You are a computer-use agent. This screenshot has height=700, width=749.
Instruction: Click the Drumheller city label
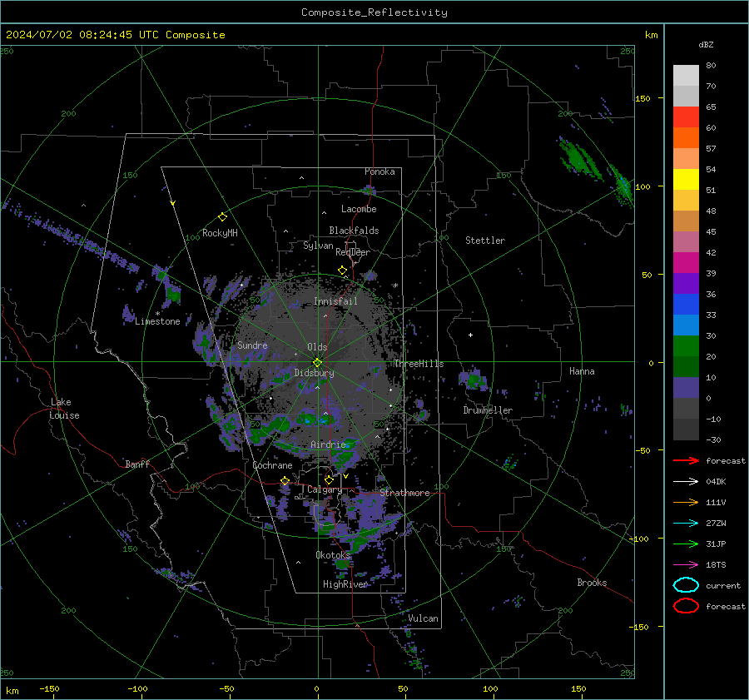pyautogui.click(x=488, y=410)
